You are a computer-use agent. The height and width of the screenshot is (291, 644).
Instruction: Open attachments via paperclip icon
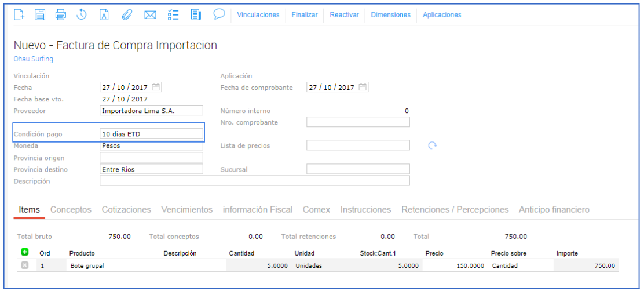[127, 15]
